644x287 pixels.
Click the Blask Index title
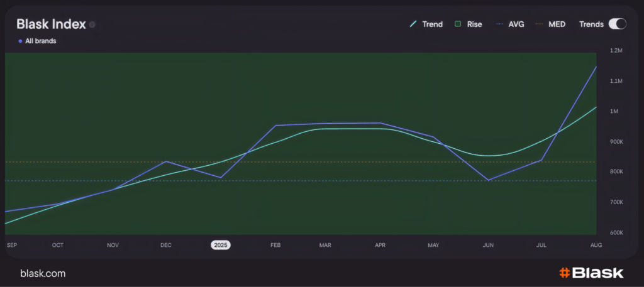pos(51,24)
